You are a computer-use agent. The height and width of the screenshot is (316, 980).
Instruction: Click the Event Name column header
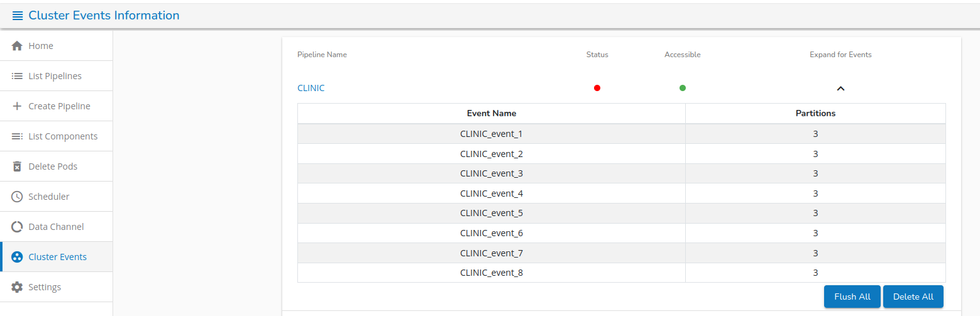(x=492, y=114)
